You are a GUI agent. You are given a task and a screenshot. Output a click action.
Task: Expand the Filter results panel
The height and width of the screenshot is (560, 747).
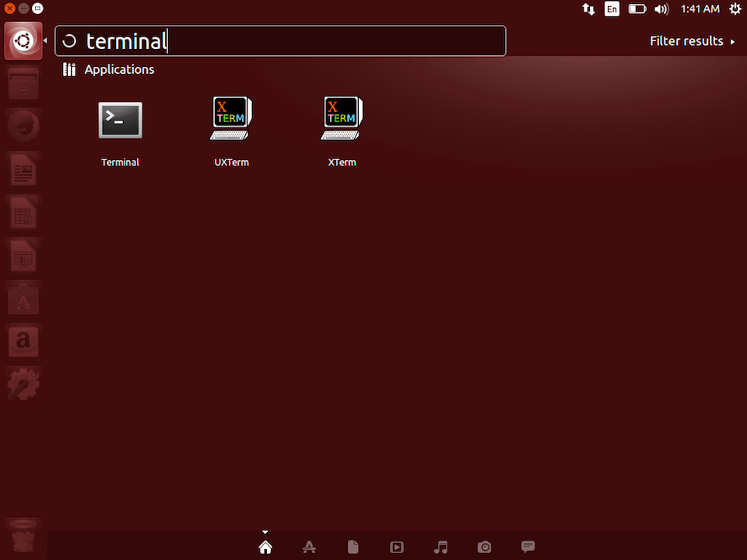(x=693, y=40)
